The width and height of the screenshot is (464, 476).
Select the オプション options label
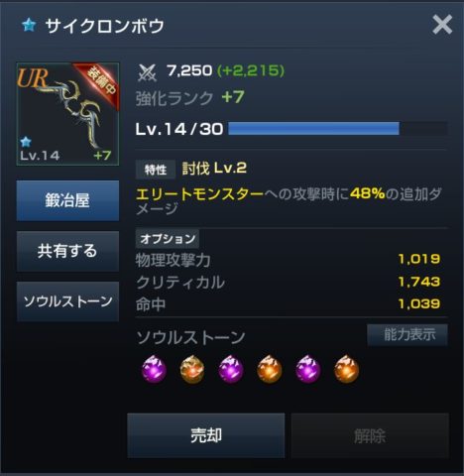[x=168, y=239]
